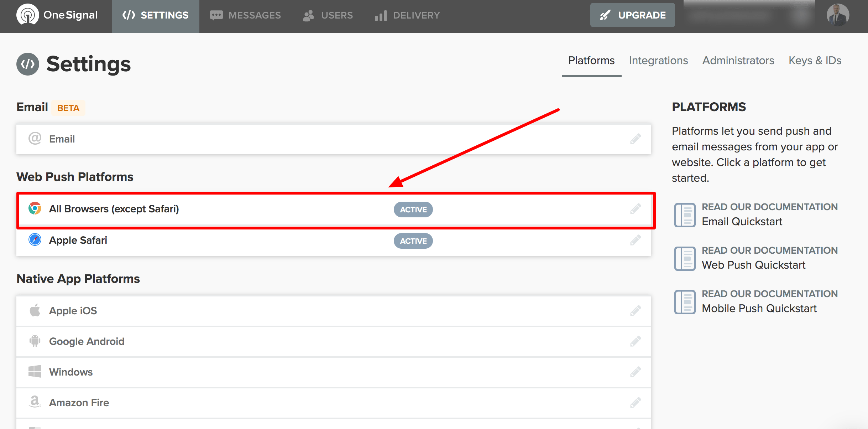The width and height of the screenshot is (868, 429).
Task: Click the Amazon Fire logo icon
Action: pyautogui.click(x=35, y=402)
